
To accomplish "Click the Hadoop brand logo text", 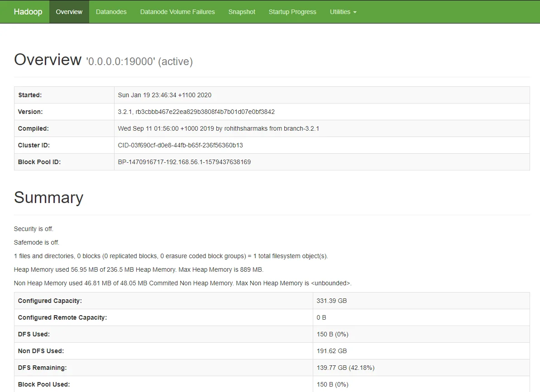I will (28, 12).
